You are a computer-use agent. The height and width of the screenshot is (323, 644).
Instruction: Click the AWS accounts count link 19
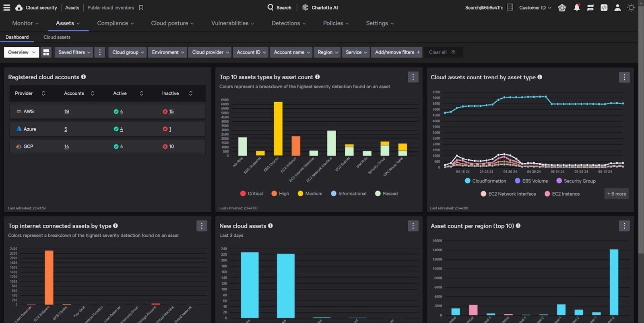66,112
